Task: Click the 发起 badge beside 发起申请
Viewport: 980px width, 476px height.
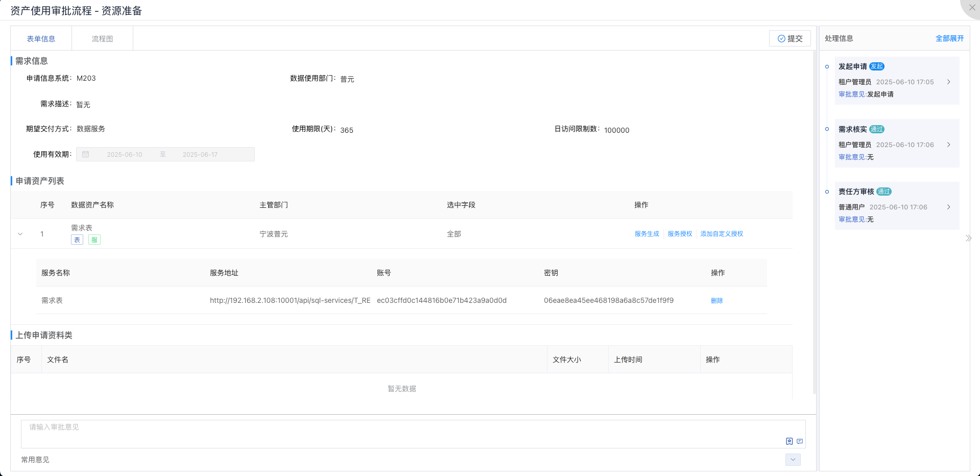Action: (876, 66)
